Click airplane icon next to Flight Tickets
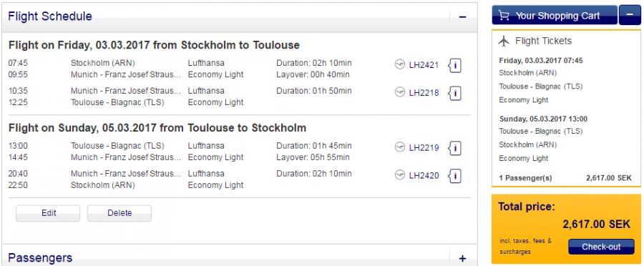Image resolution: width=644 pixels, height=266 pixels. 504,41
